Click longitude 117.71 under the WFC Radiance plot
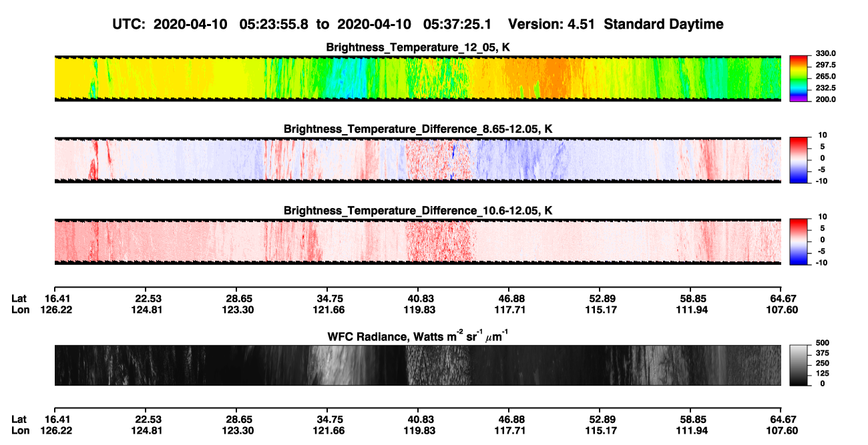The height and width of the screenshot is (445, 868). [x=511, y=430]
